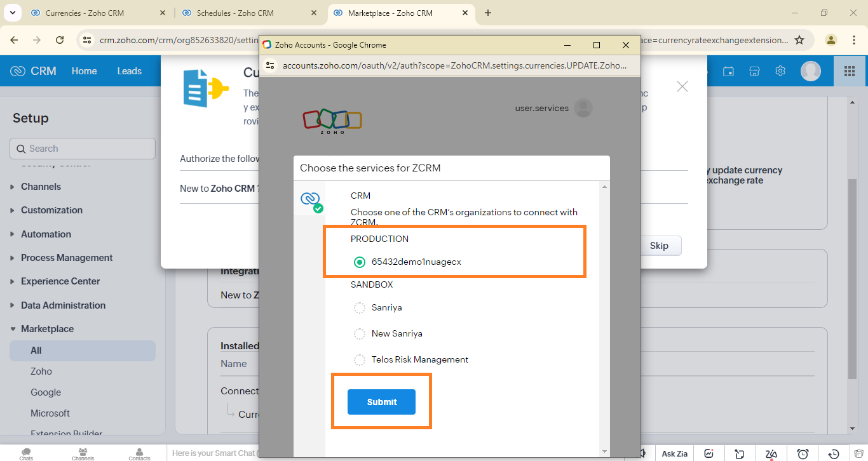Reload the CRM page
The width and height of the screenshot is (868, 461).
(x=60, y=40)
